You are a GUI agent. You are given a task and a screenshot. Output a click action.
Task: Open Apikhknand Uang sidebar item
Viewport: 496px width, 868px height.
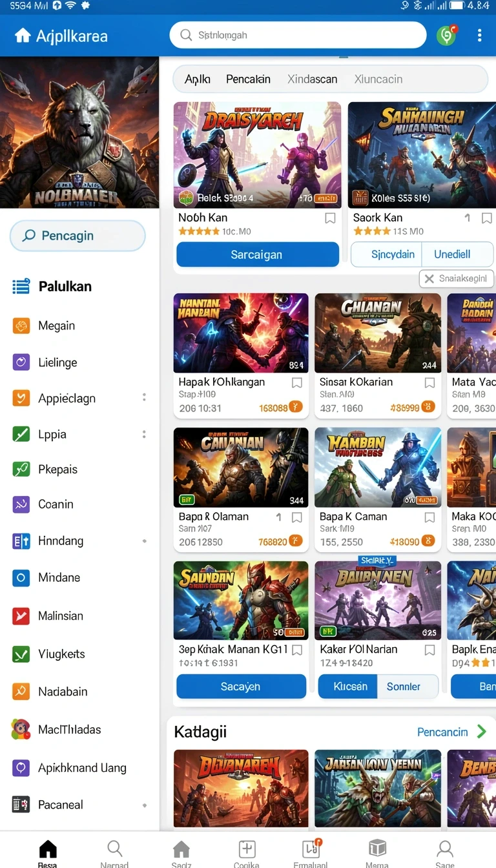pyautogui.click(x=82, y=768)
